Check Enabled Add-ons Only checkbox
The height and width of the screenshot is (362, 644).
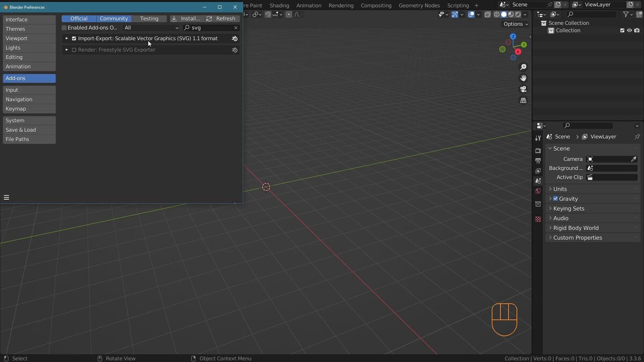coord(64,28)
